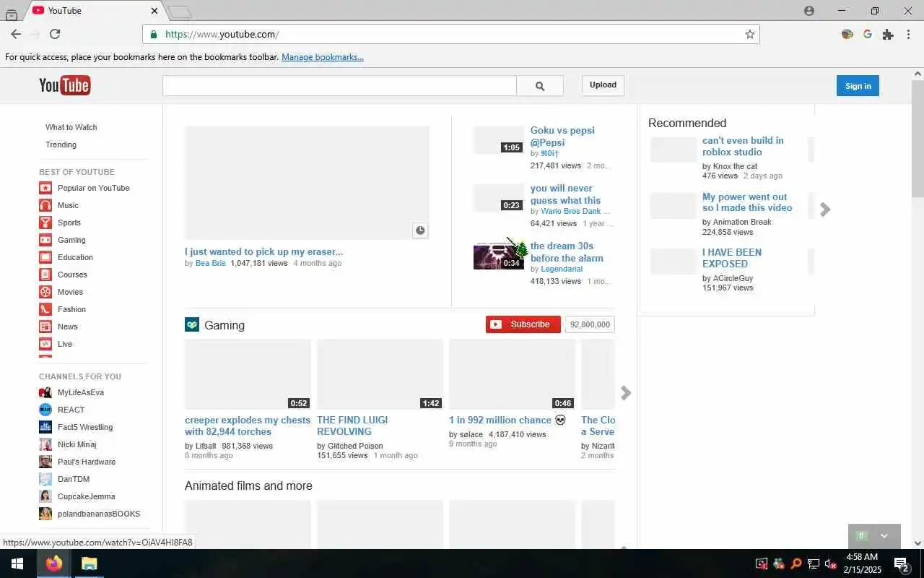Click the Watch Later clock icon
This screenshot has width=924, height=578.
click(x=420, y=230)
